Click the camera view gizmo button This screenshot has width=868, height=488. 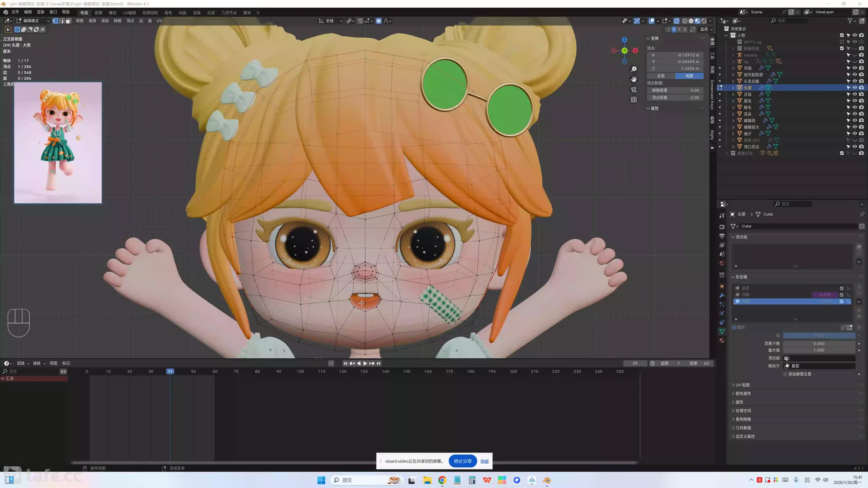point(634,89)
